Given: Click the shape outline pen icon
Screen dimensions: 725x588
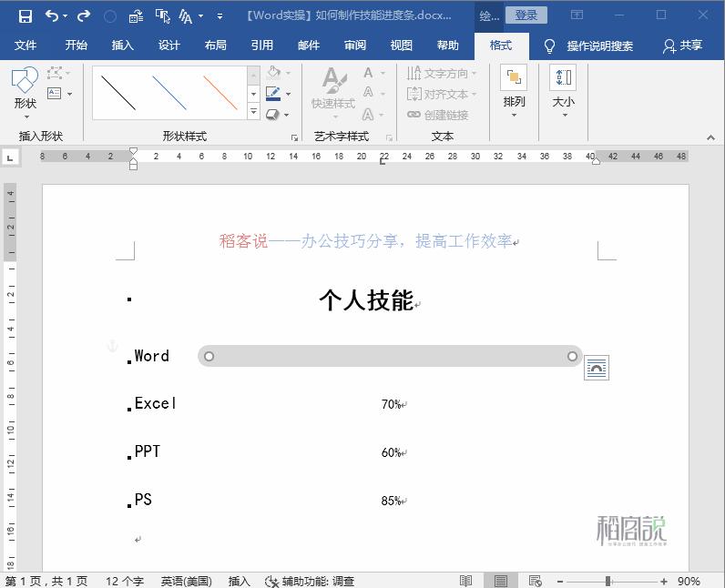Looking at the screenshot, I should (x=274, y=94).
